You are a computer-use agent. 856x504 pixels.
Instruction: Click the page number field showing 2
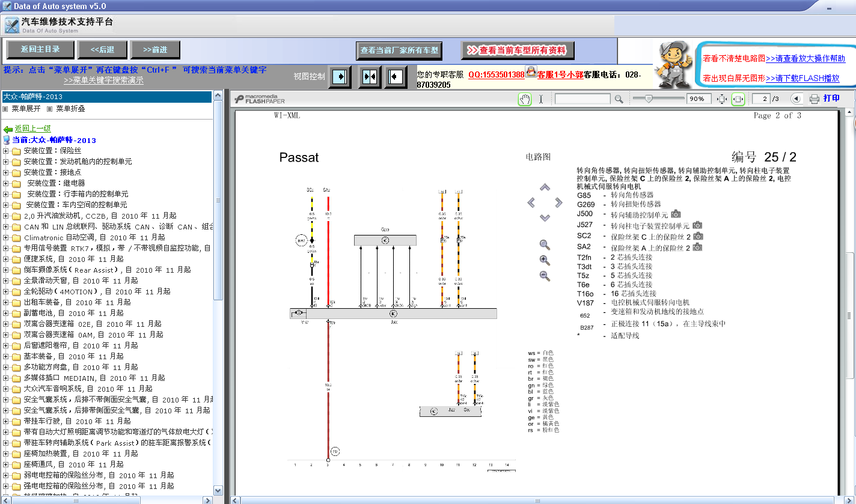(x=762, y=99)
